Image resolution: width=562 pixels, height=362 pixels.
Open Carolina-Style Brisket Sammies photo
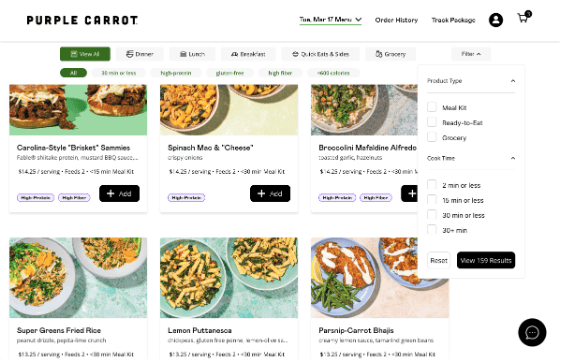[x=78, y=110]
